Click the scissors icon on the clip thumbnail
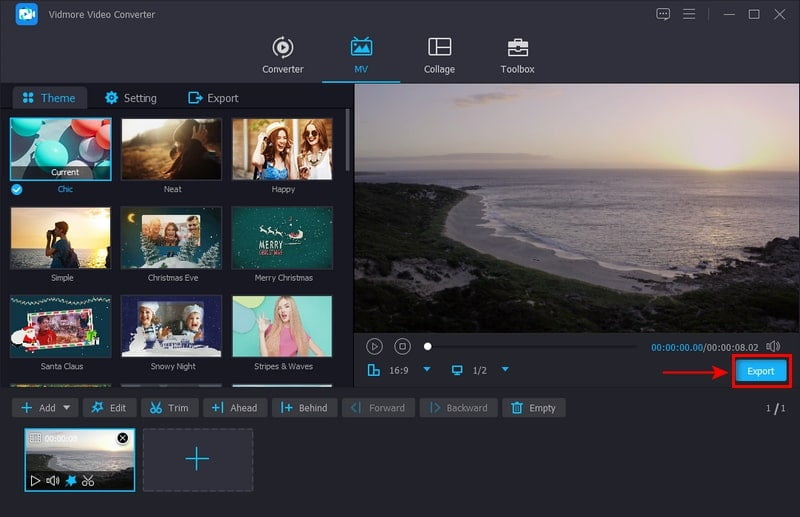The width and height of the screenshot is (800, 517). coord(88,481)
